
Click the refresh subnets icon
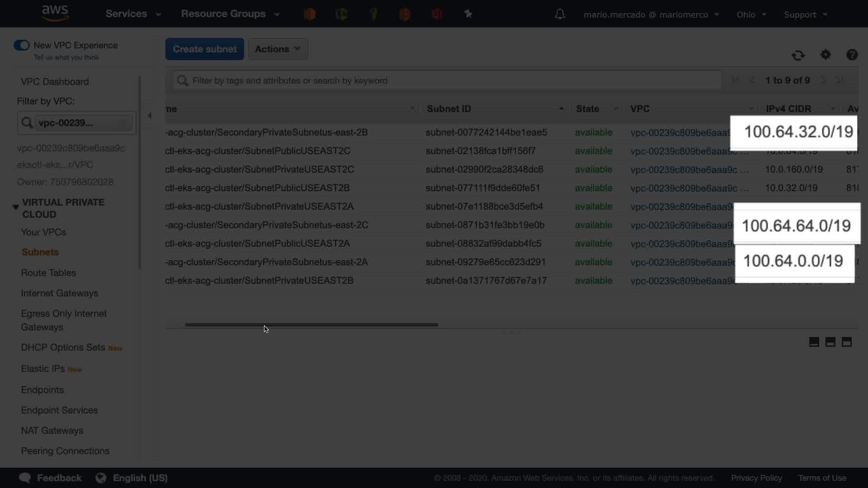pos(798,55)
